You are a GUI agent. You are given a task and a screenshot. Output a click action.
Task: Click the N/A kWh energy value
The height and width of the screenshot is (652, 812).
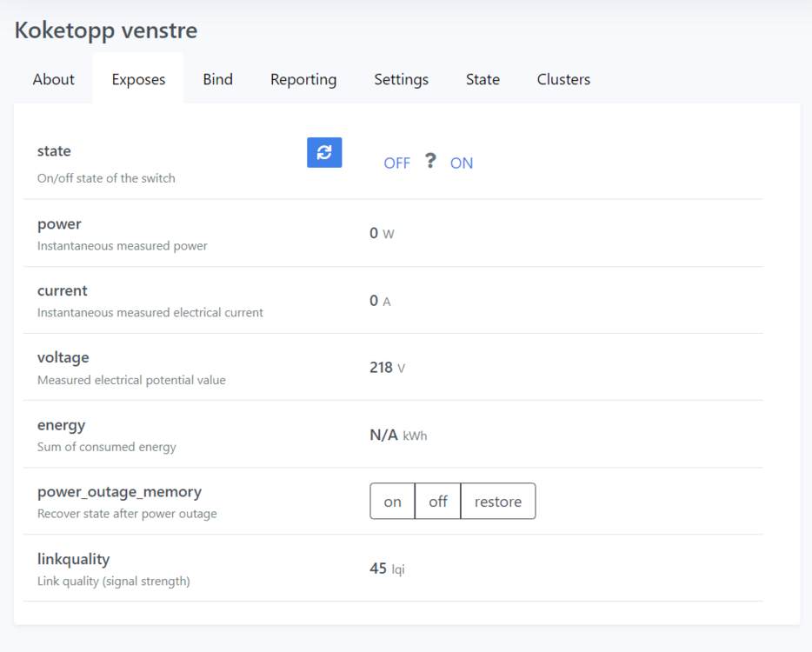coord(398,435)
